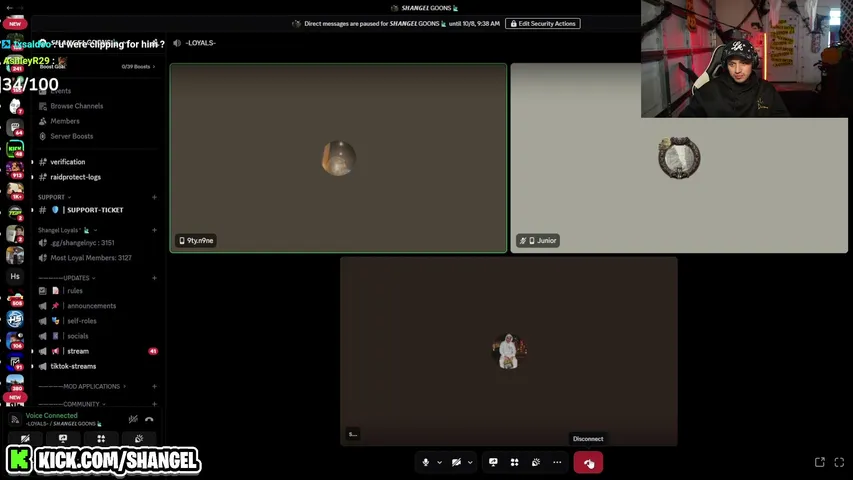The image size is (853, 480).
Task: Open server with 1K+ notifications badge
Action: (15, 191)
